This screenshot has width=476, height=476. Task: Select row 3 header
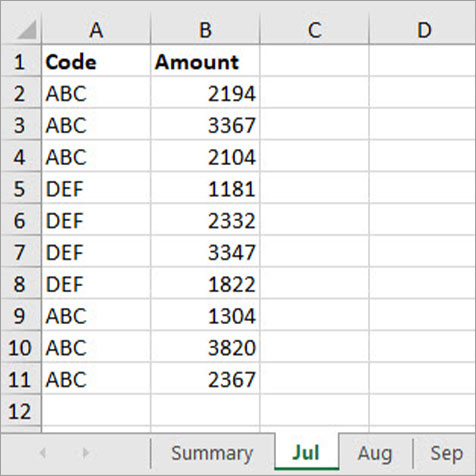(20, 124)
